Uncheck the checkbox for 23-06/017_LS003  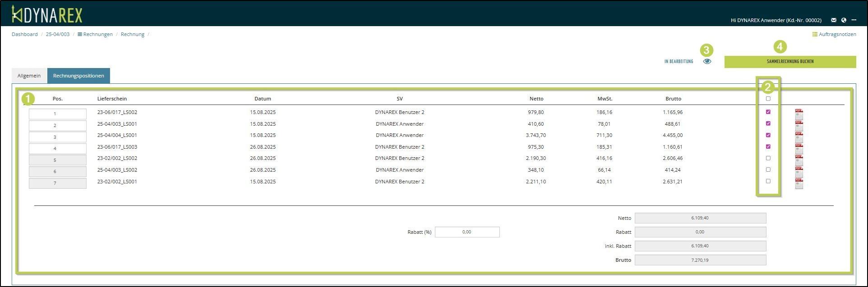(768, 146)
